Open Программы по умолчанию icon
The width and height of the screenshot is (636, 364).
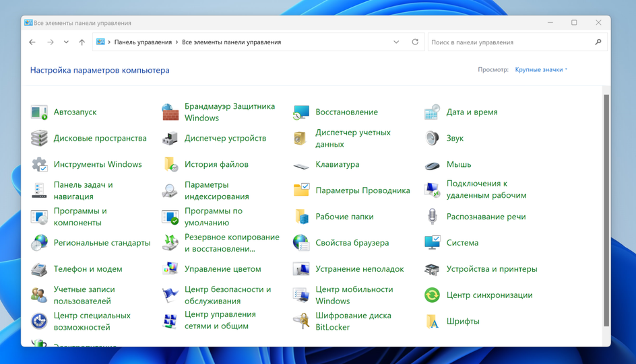point(170,217)
